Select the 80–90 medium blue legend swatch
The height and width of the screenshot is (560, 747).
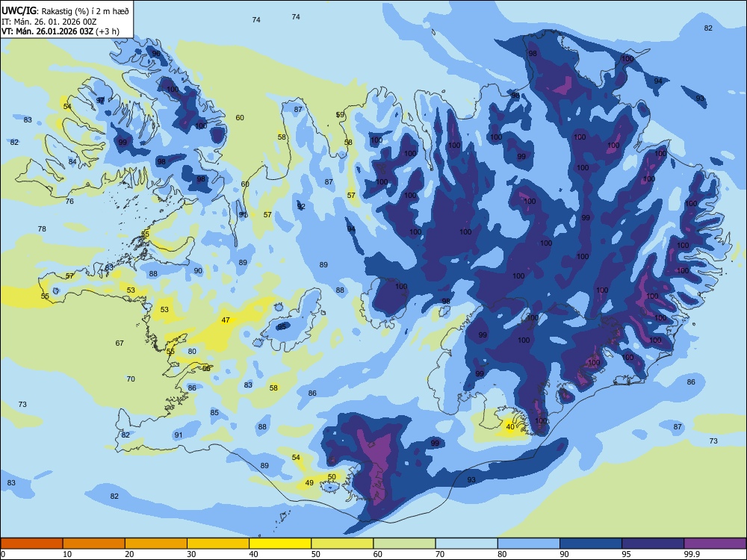pos(529,544)
